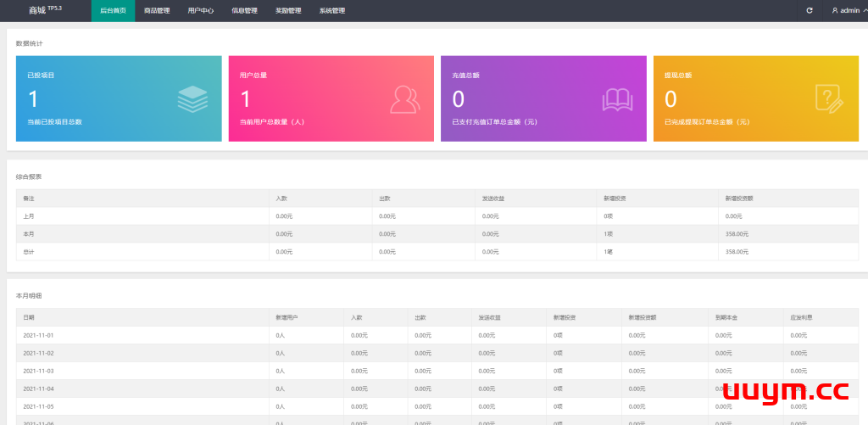Select the 本月 row in 综合报表

tap(30, 234)
